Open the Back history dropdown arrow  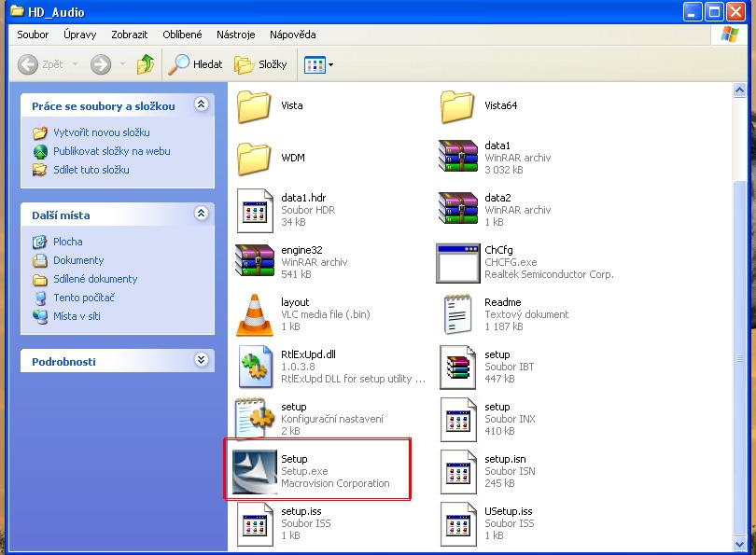tap(76, 64)
